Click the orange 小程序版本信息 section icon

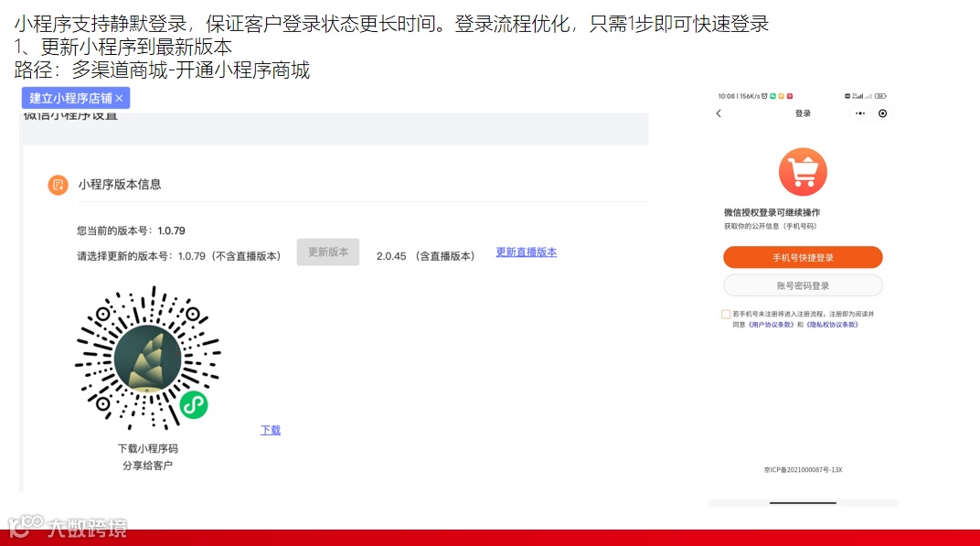pyautogui.click(x=59, y=185)
